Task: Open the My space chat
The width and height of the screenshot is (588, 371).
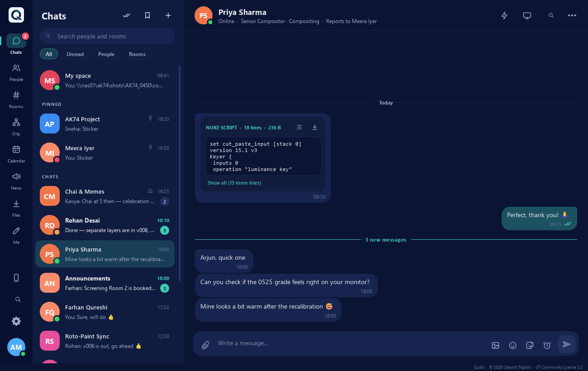Action: pos(105,81)
